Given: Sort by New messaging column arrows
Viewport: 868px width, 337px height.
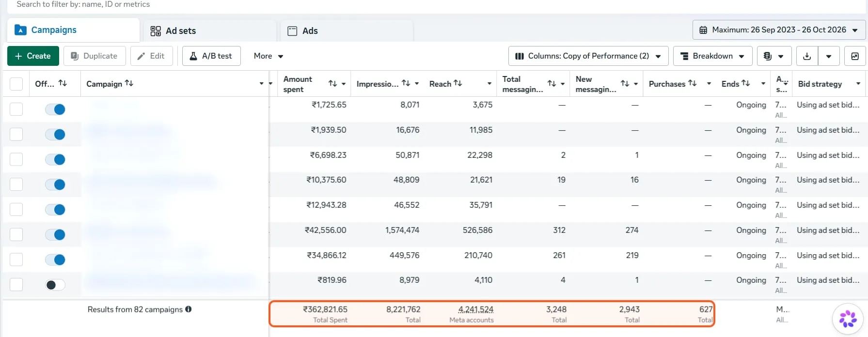Looking at the screenshot, I should tap(625, 84).
